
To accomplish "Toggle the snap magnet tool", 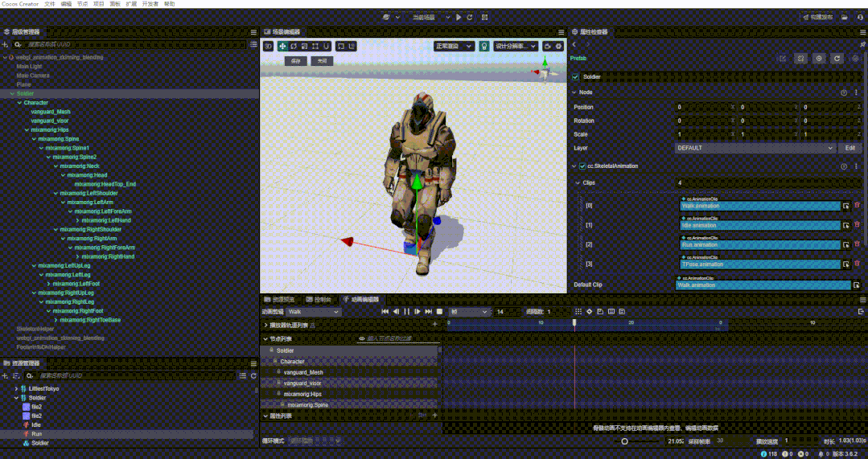I will [x=327, y=47].
